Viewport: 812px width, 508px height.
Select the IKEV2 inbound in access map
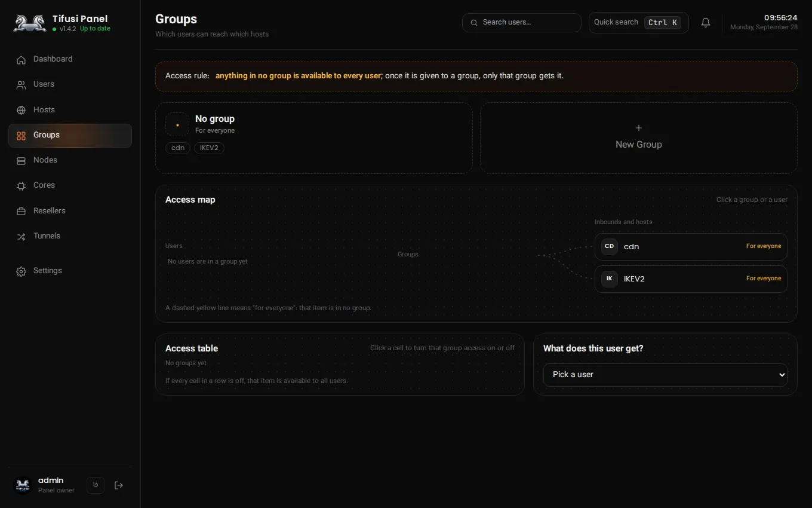[691, 279]
